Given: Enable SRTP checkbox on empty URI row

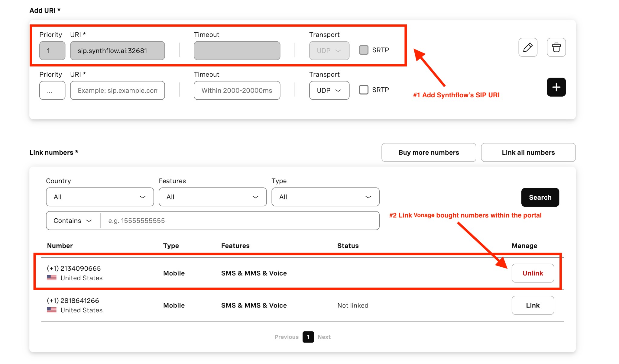Looking at the screenshot, I should click(x=364, y=90).
